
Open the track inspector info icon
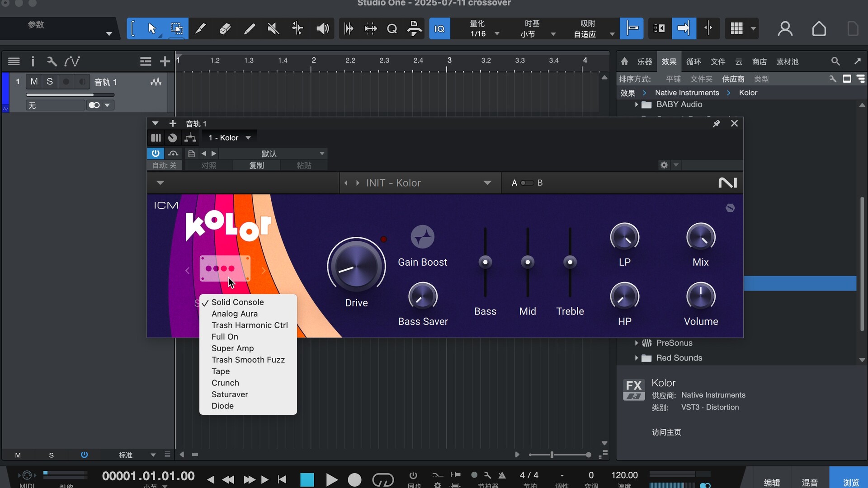click(x=33, y=61)
